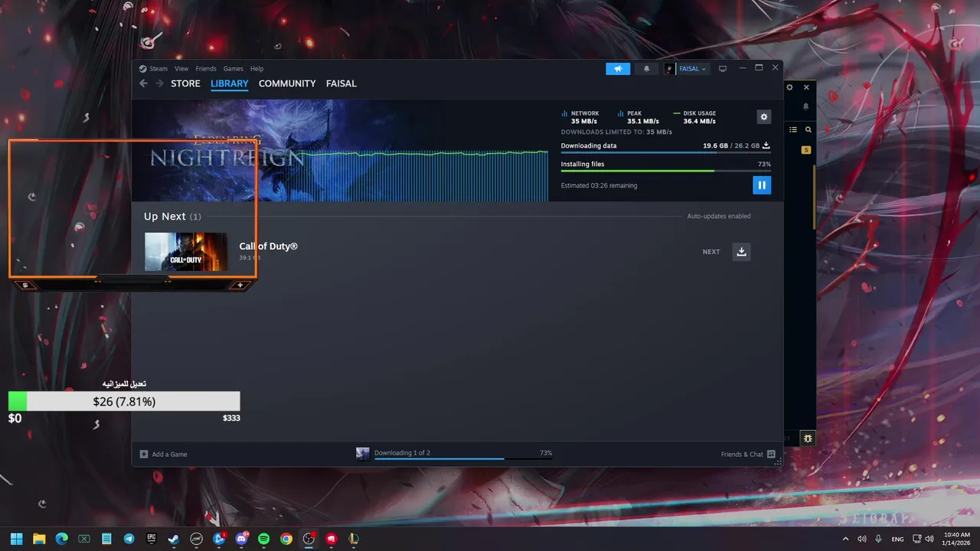
Task: Click the bottom download progress bar
Action: tap(463, 459)
